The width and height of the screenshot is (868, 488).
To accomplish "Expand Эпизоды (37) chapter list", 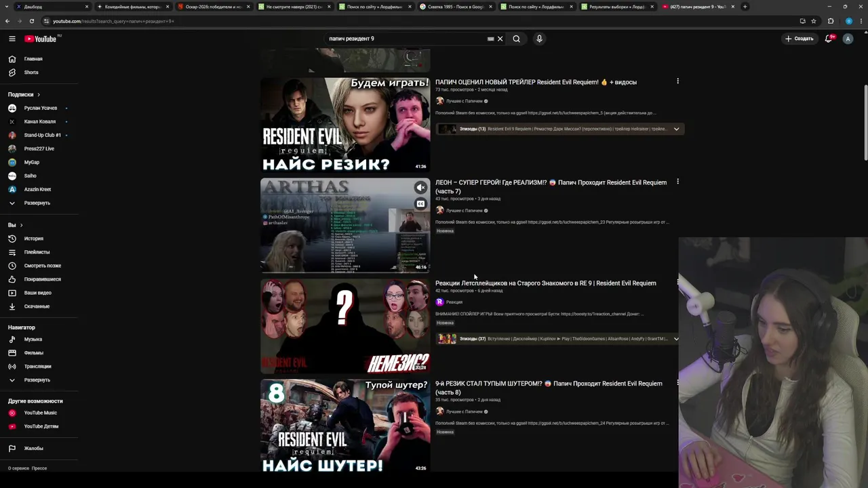I will point(676,339).
